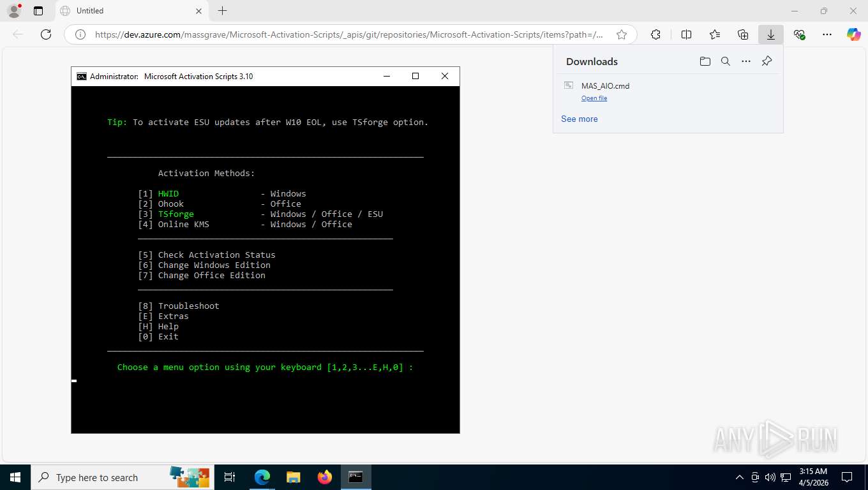Open File Explorer from taskbar
Screen dimensions: 868x490
click(293, 477)
